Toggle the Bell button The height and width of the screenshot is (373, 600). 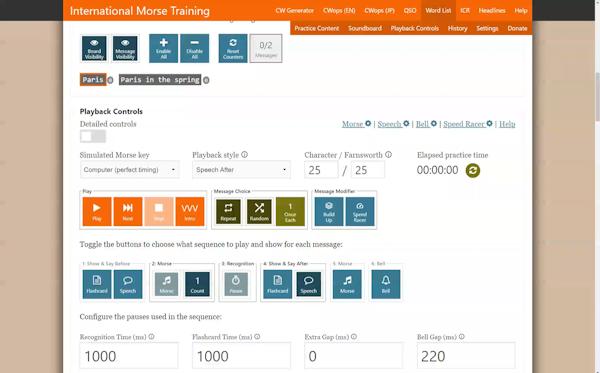(x=386, y=284)
